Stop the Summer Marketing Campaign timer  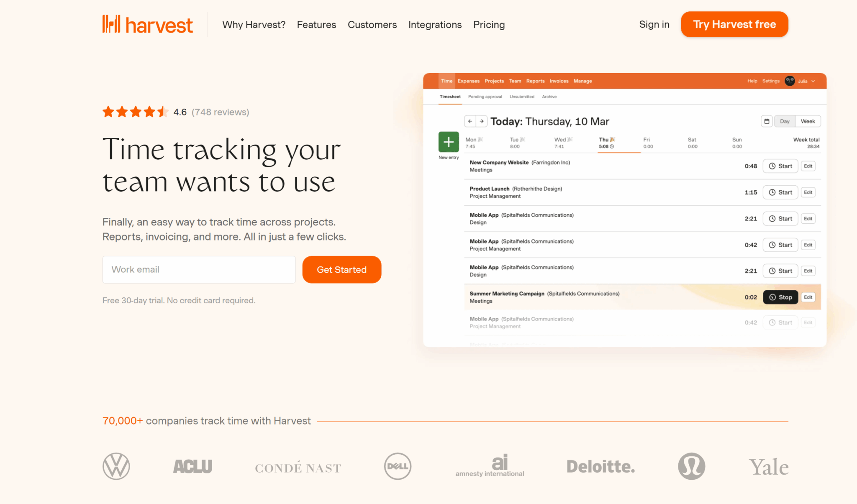click(x=780, y=297)
